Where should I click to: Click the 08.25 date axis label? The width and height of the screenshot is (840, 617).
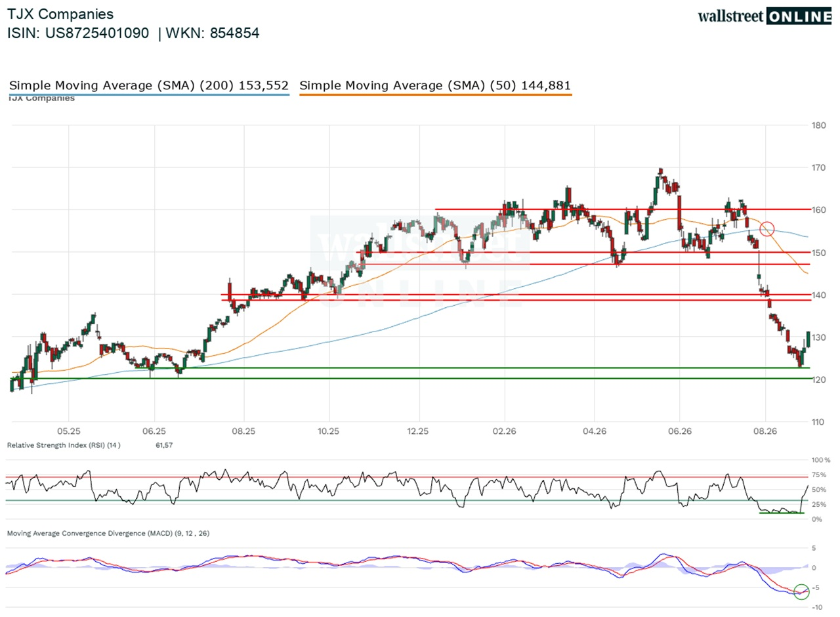[243, 431]
